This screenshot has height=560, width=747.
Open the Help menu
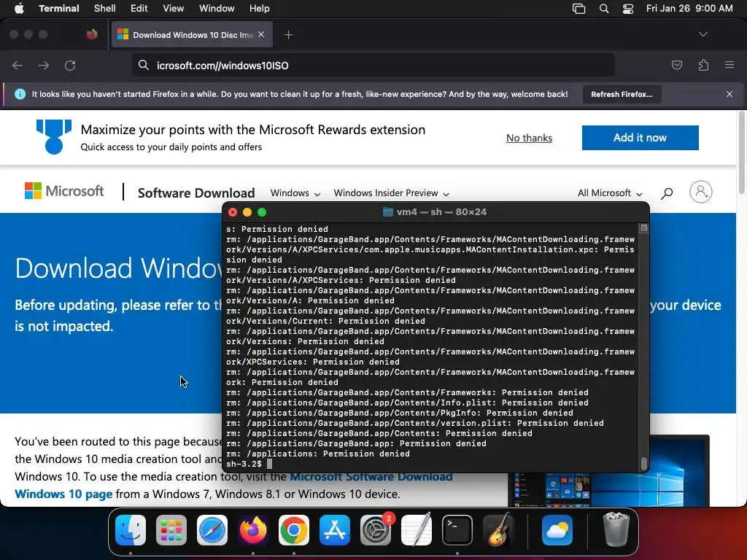pyautogui.click(x=259, y=9)
